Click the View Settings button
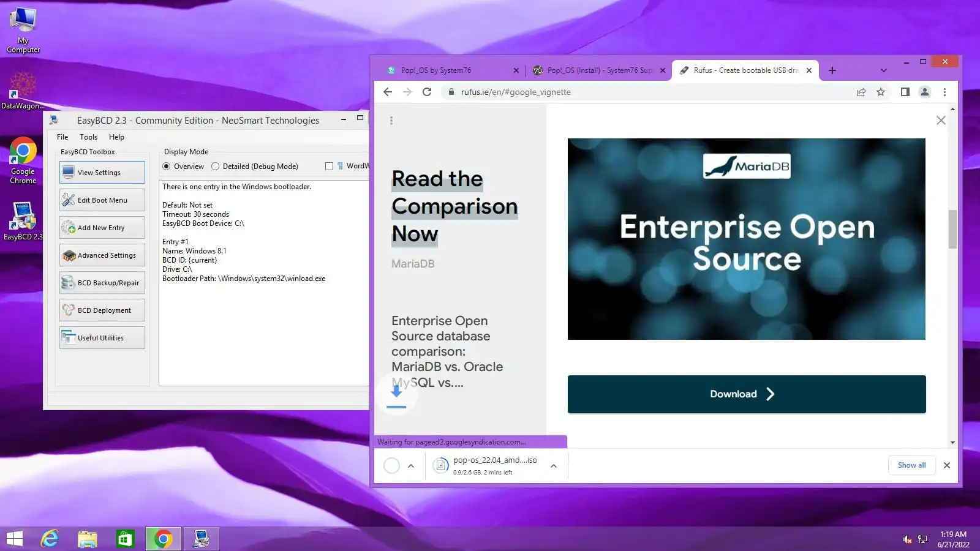The height and width of the screenshot is (551, 980). click(x=102, y=173)
